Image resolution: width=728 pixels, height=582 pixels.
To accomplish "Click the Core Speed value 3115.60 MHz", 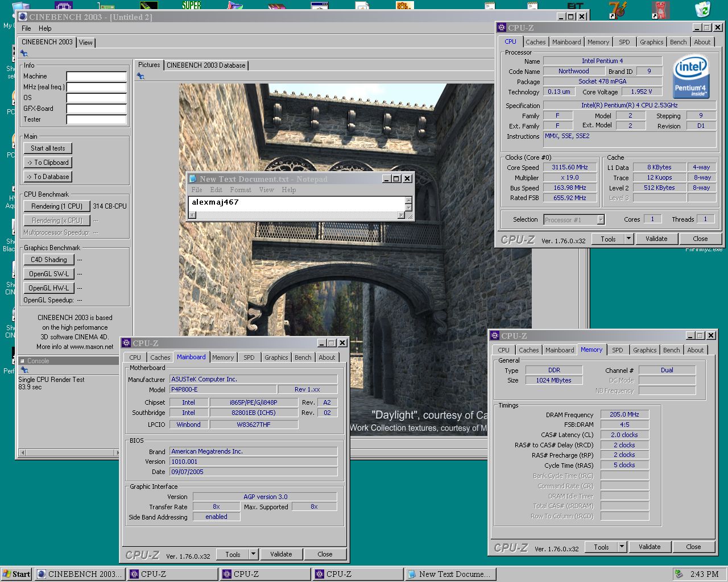I will pos(569,168).
